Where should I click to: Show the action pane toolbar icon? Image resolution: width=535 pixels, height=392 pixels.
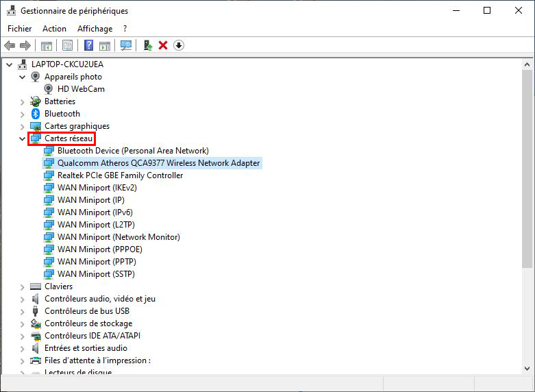(105, 45)
